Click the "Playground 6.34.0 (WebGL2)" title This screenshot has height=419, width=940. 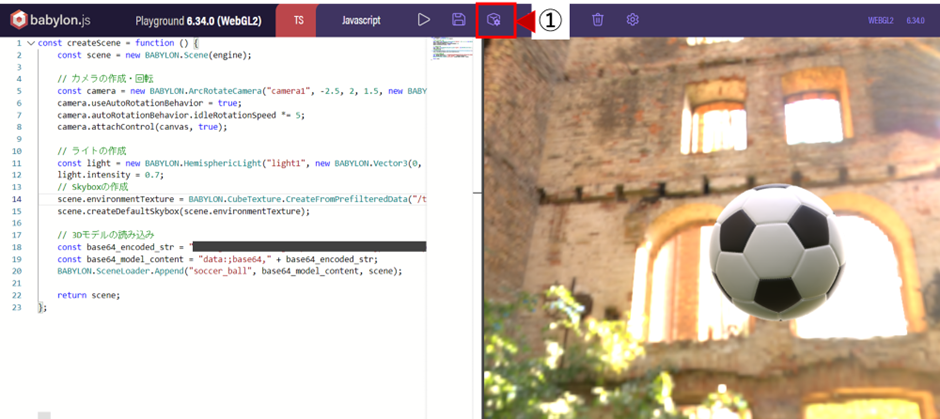pos(197,20)
